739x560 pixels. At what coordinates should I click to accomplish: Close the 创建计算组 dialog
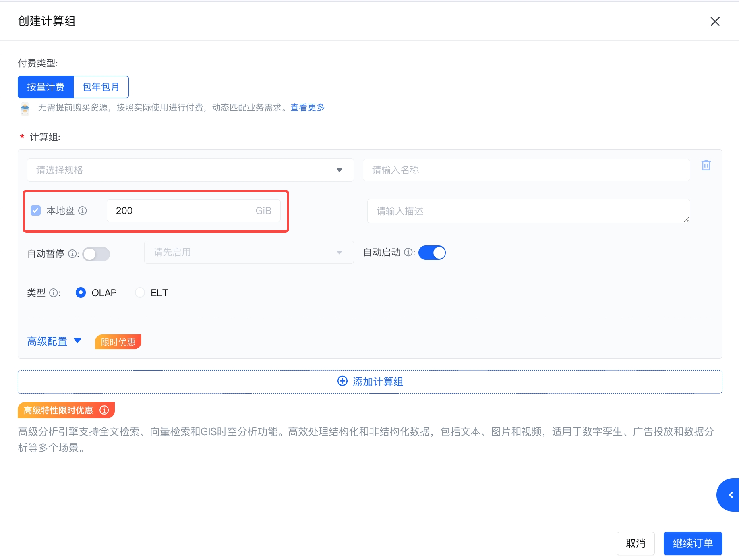click(x=715, y=21)
